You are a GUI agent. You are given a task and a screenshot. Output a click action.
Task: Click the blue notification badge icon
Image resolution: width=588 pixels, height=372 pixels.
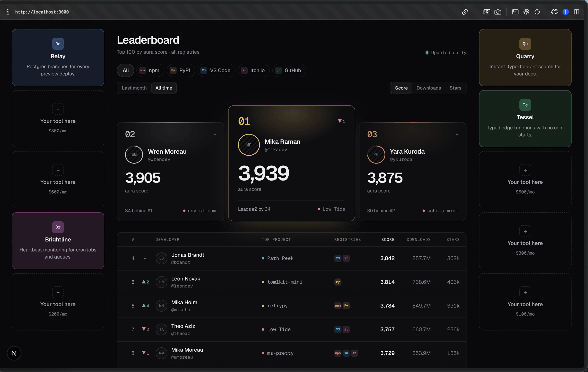pos(565,12)
